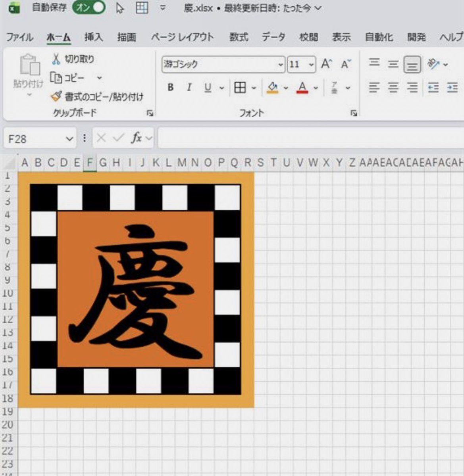
Task: Select column F header
Action: [x=90, y=162]
